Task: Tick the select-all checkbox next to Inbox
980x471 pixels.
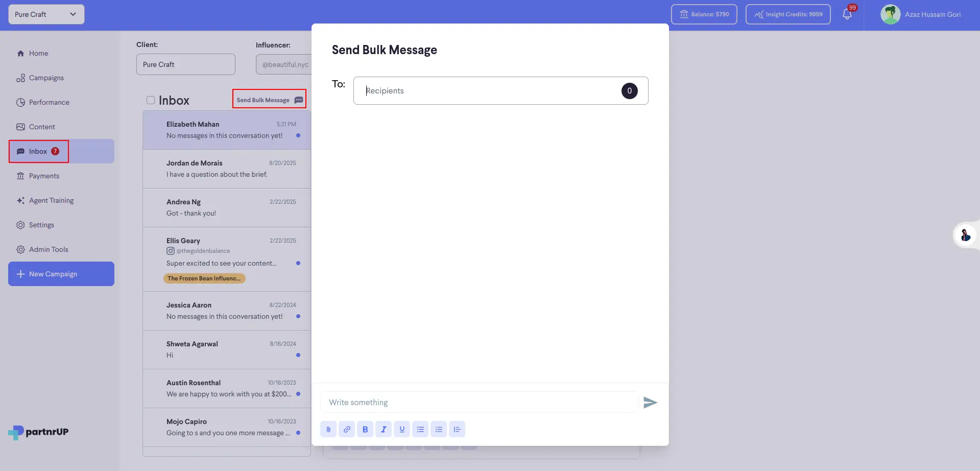Action: (151, 100)
